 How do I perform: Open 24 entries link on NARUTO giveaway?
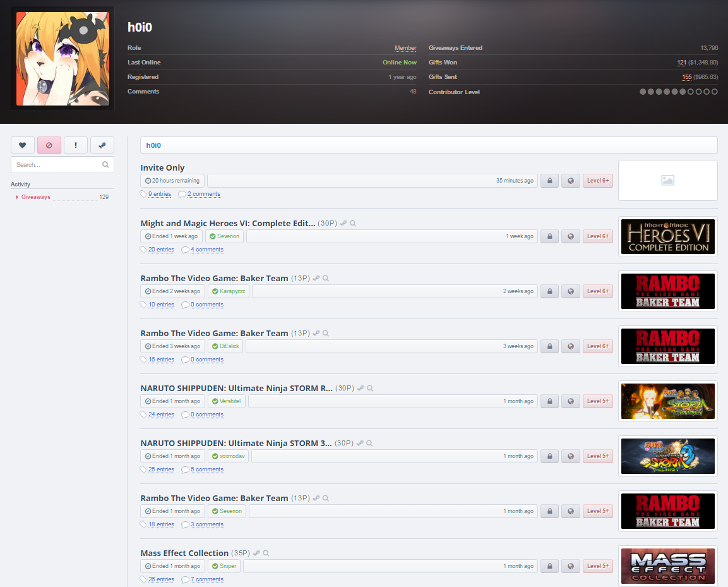162,415
